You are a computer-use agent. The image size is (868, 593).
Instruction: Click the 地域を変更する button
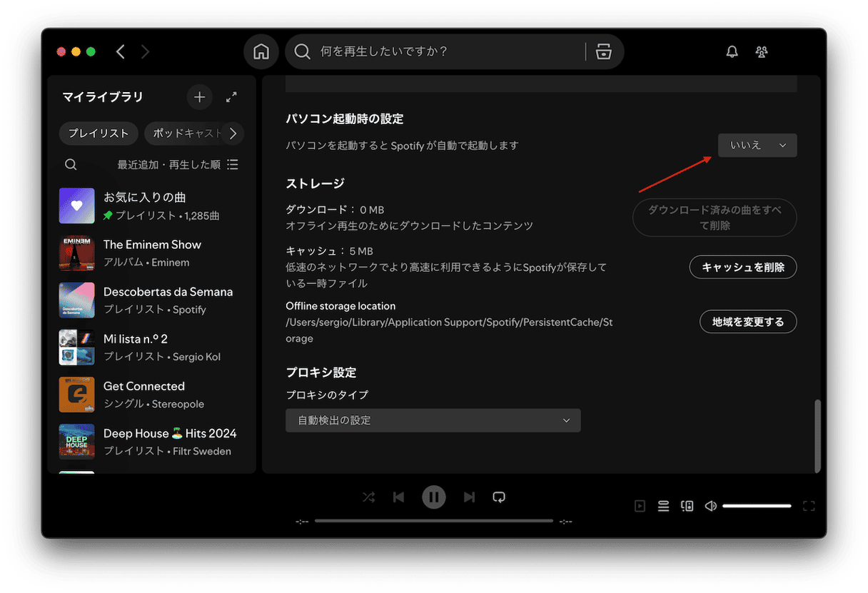pos(748,322)
